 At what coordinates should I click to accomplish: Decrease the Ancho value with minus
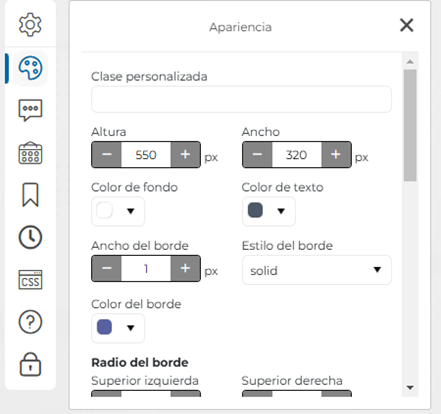click(257, 155)
